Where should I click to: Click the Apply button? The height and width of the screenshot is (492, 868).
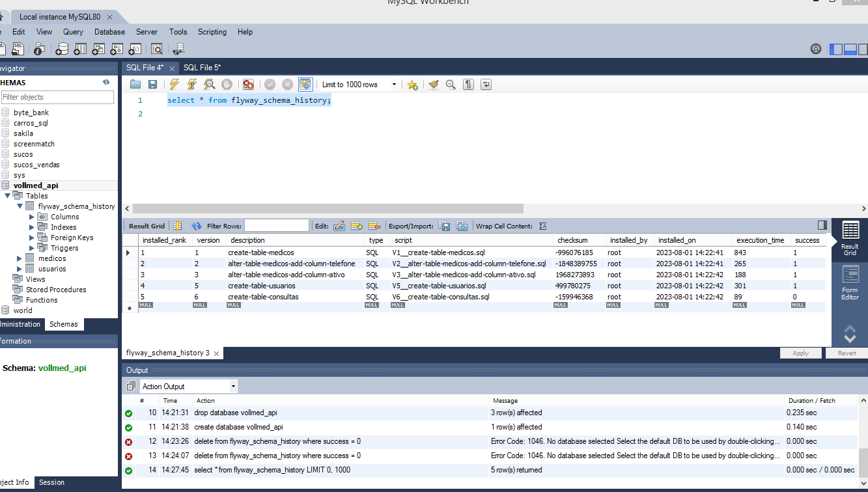(800, 353)
